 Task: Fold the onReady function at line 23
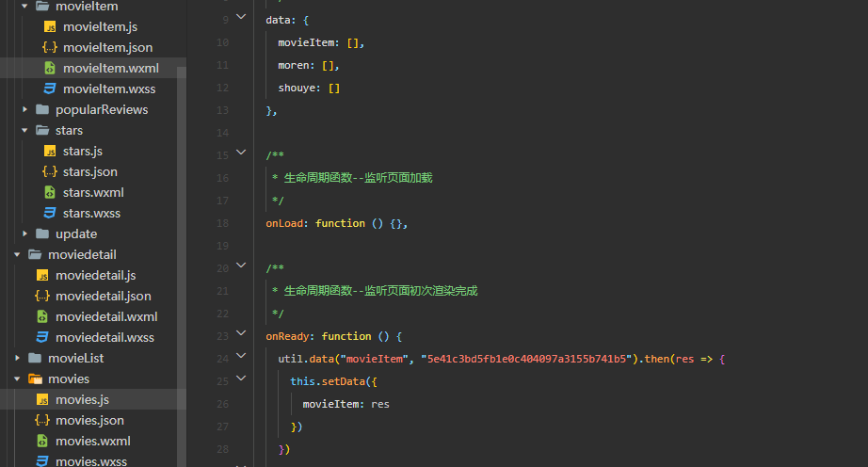241,332
